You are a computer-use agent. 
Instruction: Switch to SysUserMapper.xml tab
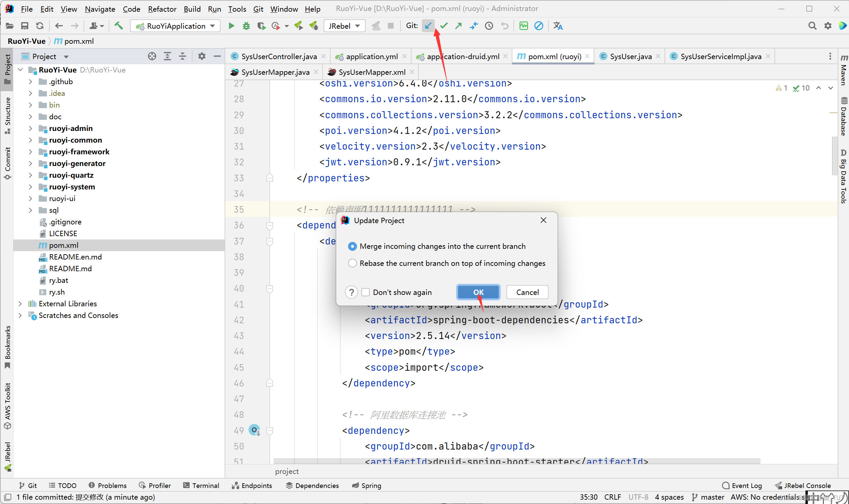[371, 72]
